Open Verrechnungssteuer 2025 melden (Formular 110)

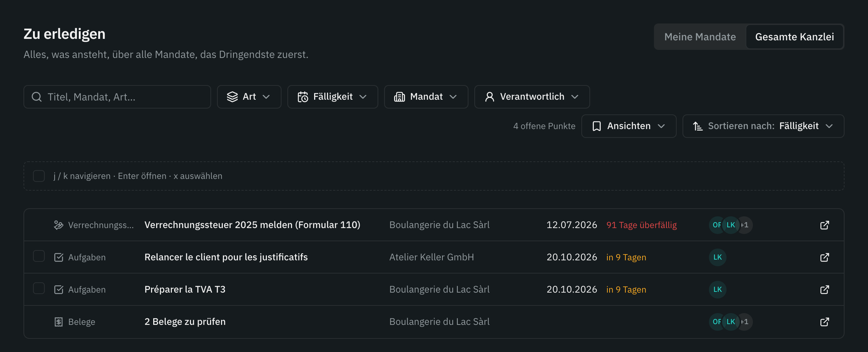tap(252, 225)
